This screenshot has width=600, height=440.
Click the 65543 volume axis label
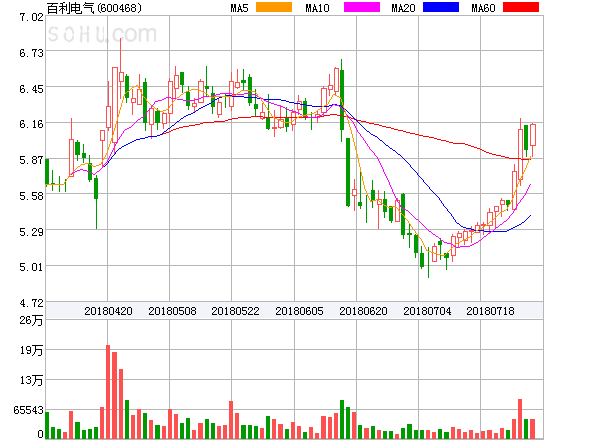[29, 410]
